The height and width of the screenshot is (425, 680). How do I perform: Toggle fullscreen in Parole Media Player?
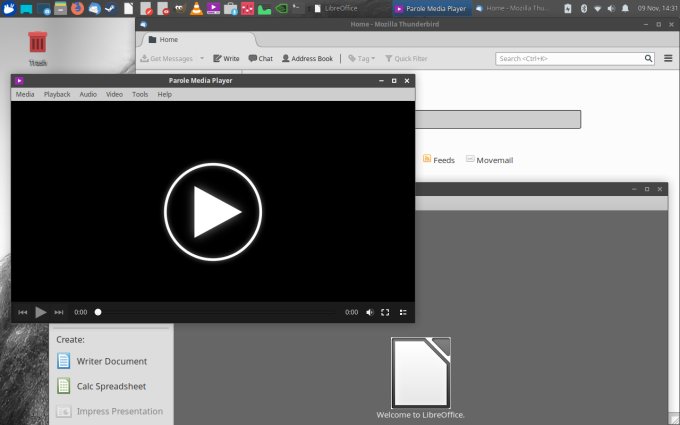[x=385, y=312]
